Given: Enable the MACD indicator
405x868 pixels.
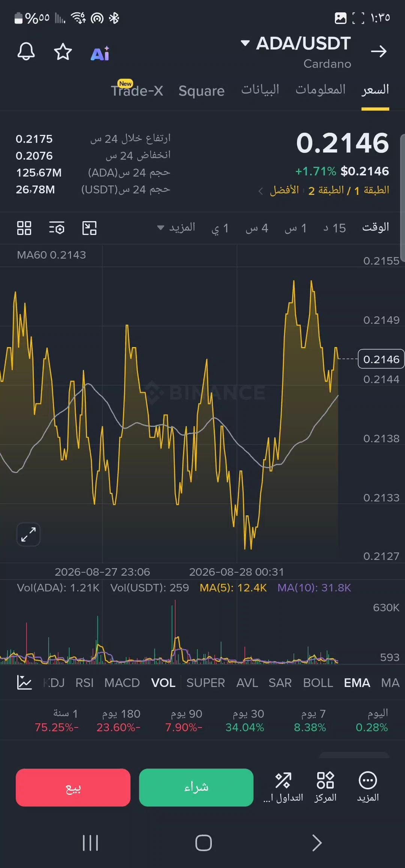Looking at the screenshot, I should (x=122, y=683).
